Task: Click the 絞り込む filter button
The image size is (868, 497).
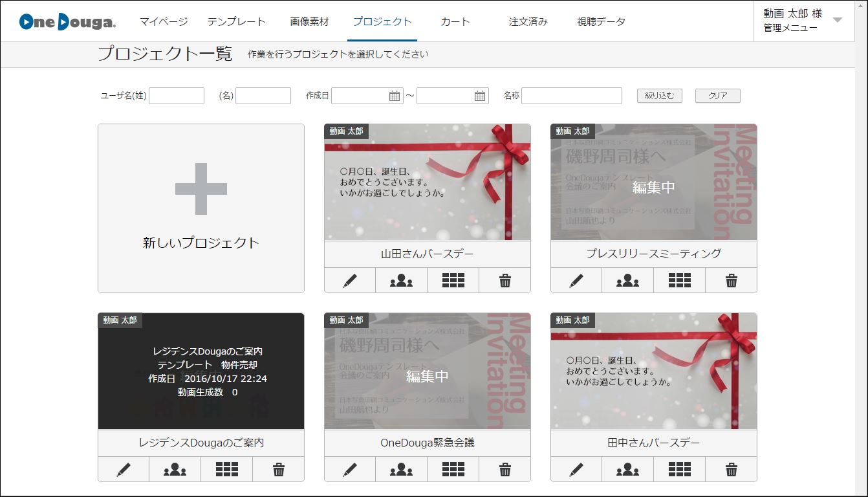Action: tap(660, 96)
